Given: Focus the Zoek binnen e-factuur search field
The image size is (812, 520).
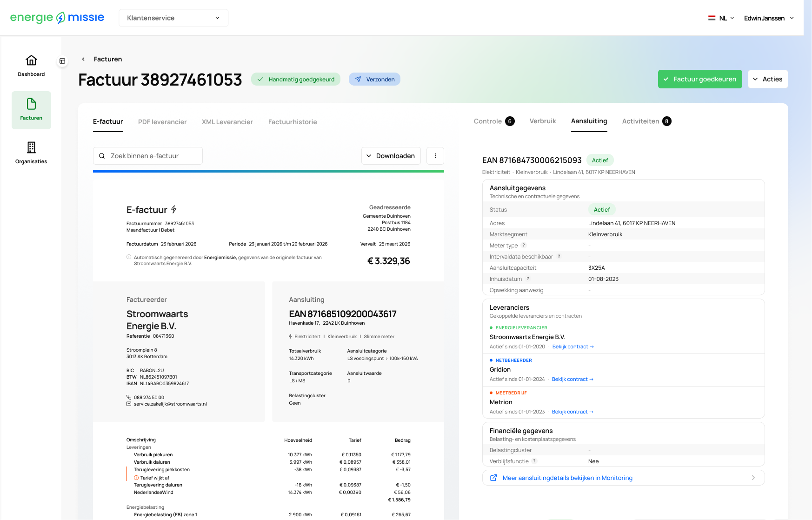Looking at the screenshot, I should (148, 156).
